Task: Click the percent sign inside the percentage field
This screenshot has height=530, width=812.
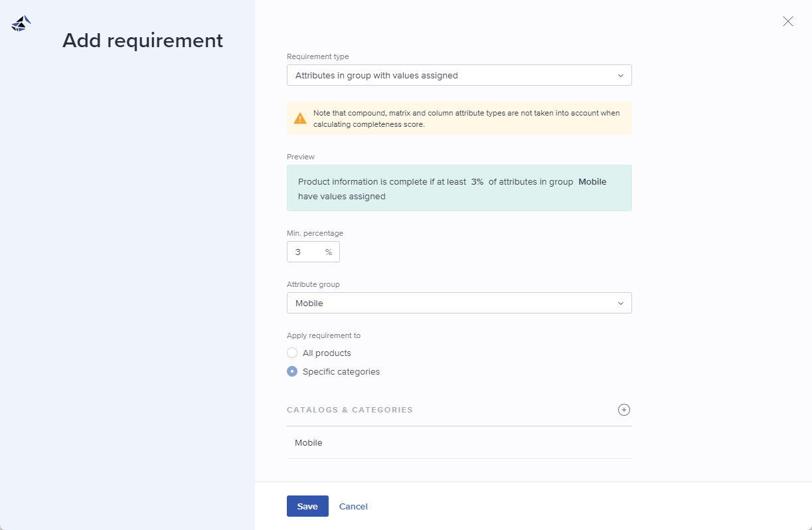Action: point(329,252)
